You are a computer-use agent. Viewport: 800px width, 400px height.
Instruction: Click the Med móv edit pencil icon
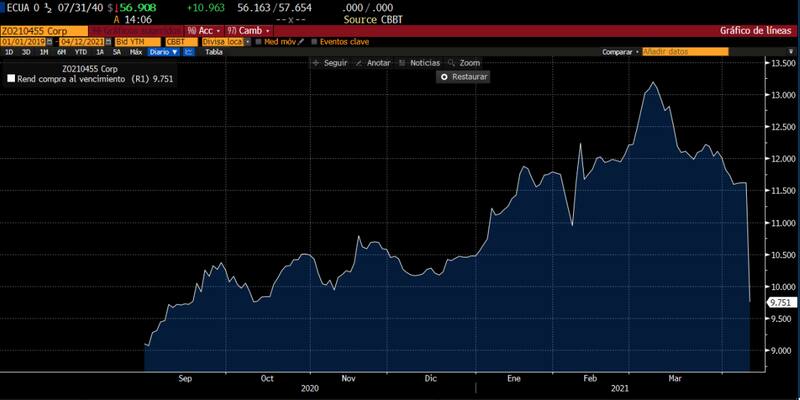point(301,41)
